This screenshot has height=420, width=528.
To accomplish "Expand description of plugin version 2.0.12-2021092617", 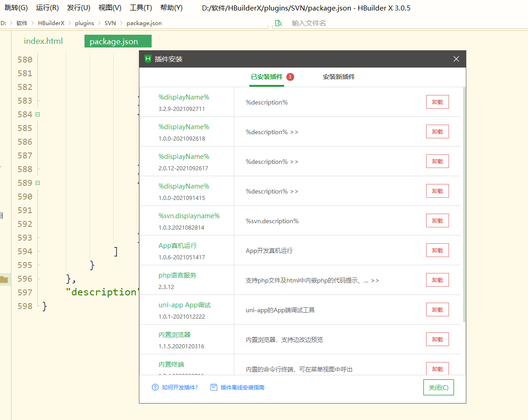I will pyautogui.click(x=294, y=162).
